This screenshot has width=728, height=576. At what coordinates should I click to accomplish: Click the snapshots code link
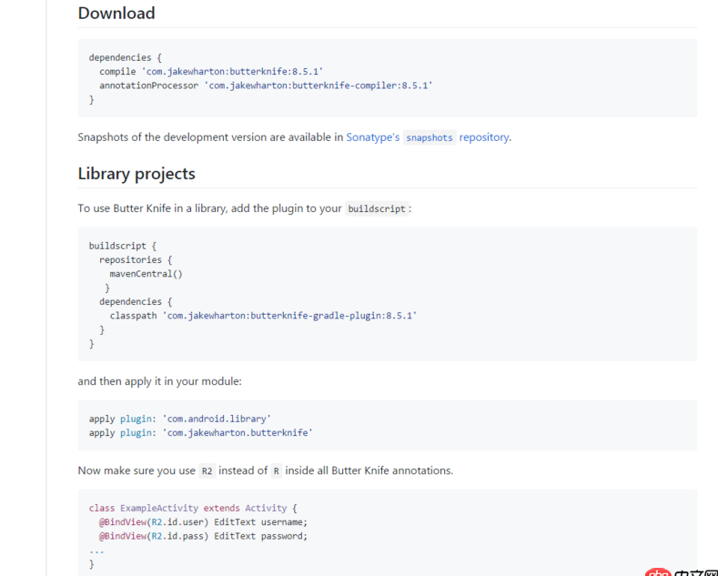tap(430, 138)
